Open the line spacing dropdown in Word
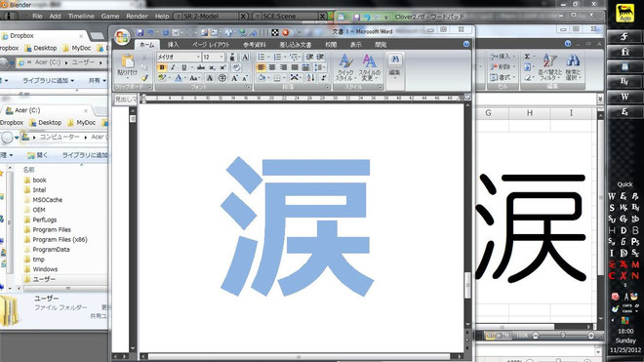 click(319, 67)
